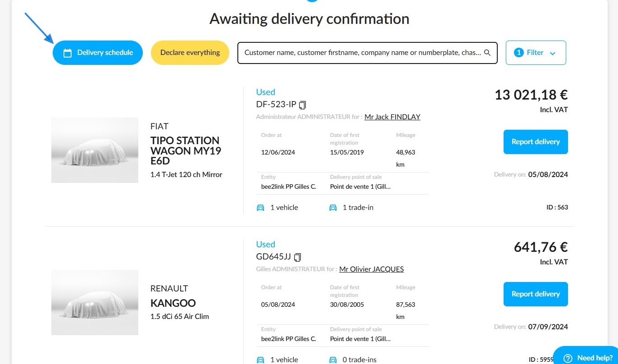618x364 pixels.
Task: Copy the DF-523-IP numberplate icon
Action: pos(302,105)
